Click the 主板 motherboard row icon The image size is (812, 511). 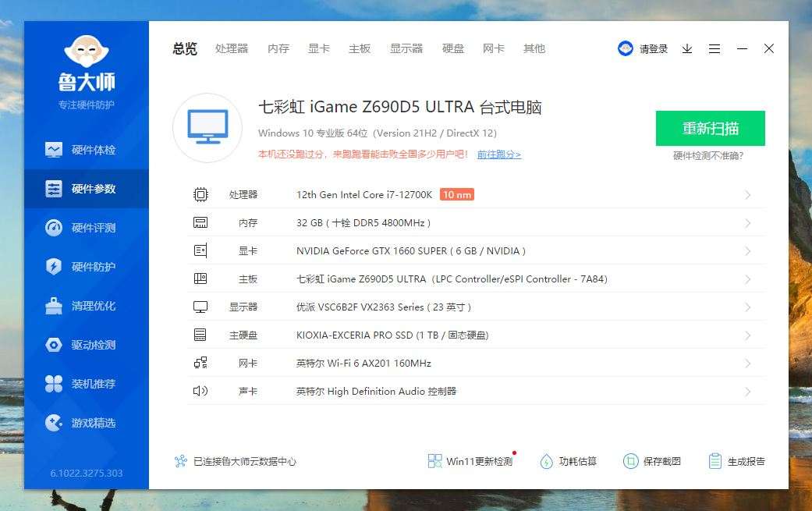tap(200, 279)
